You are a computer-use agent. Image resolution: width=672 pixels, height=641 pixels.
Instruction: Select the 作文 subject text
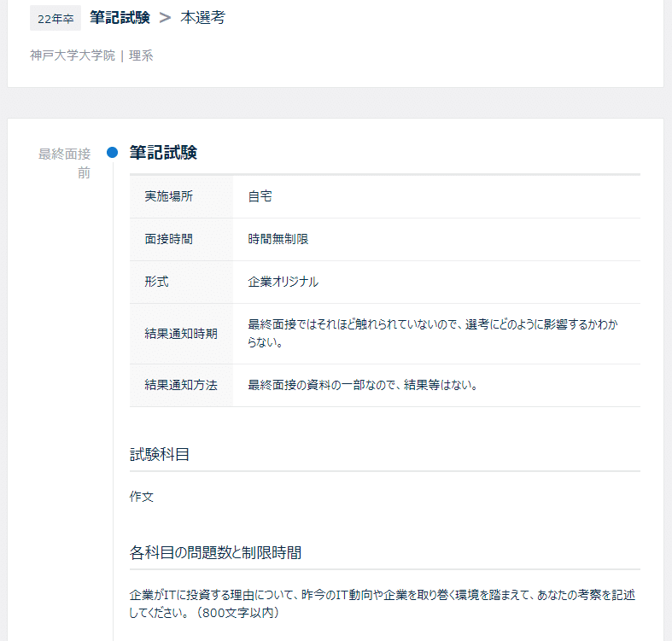click(142, 497)
